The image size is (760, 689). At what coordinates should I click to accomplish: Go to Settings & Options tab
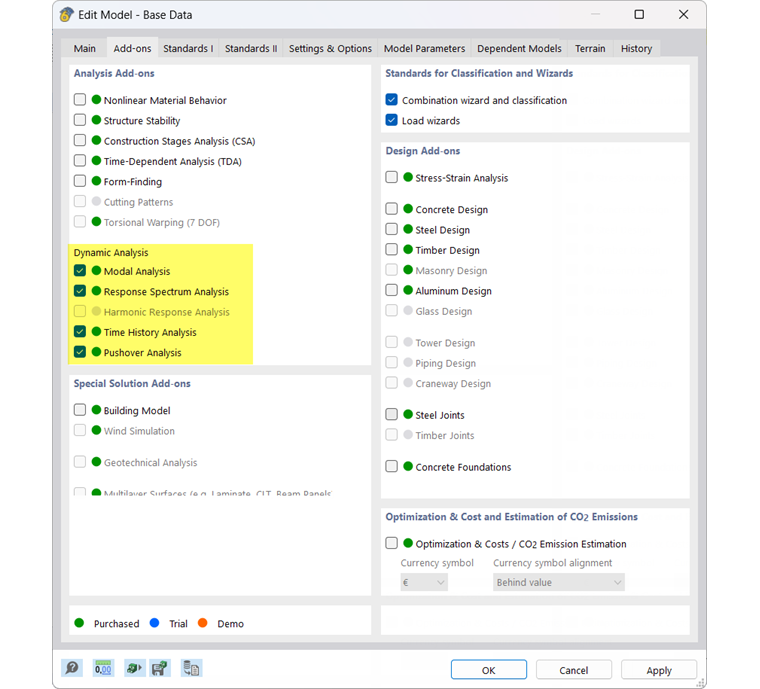(x=330, y=48)
